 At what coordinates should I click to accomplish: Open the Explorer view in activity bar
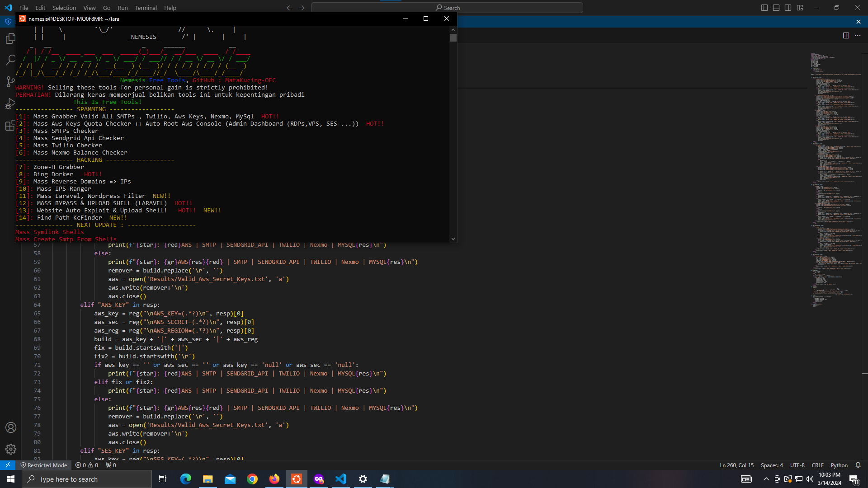pyautogui.click(x=10, y=39)
